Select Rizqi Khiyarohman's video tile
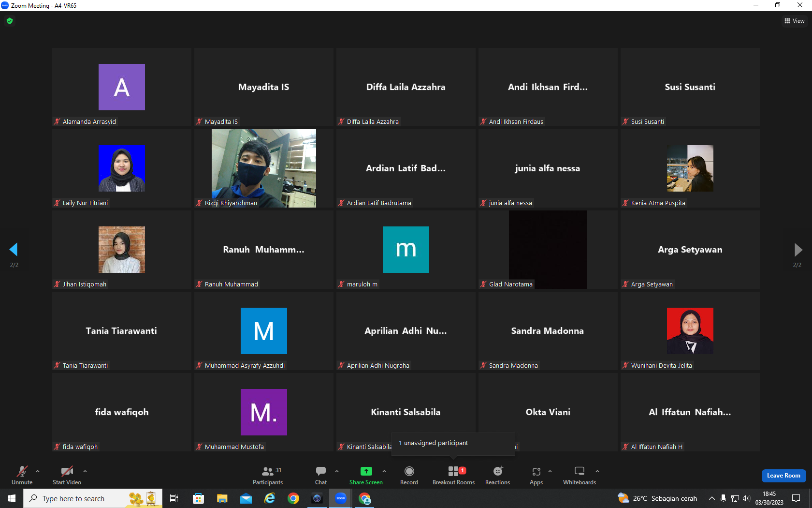Screen dimensions: 812x508 click(x=264, y=168)
